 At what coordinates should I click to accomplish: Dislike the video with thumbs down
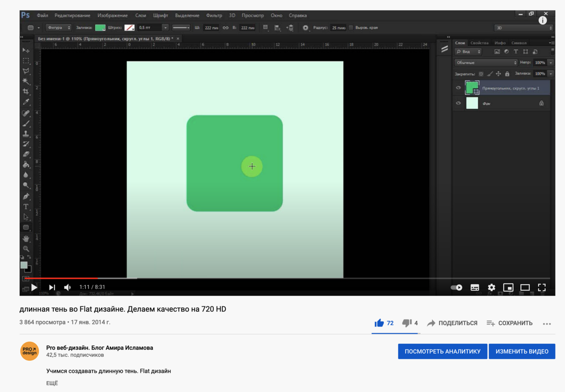tap(407, 323)
